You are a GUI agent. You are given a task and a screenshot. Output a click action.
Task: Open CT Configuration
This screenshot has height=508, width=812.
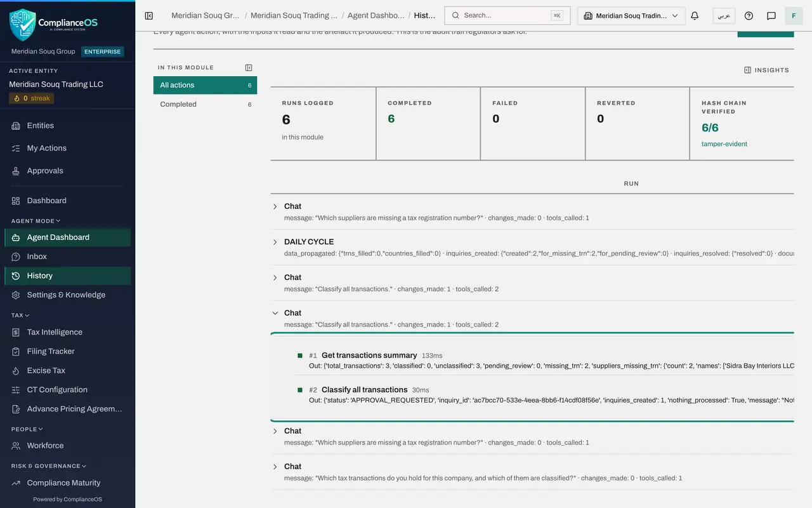click(67, 390)
